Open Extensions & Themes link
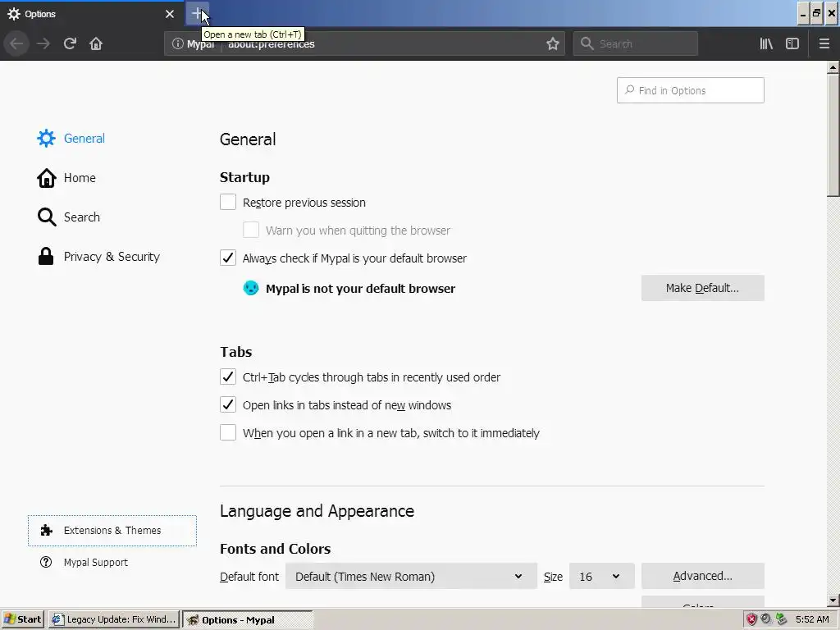This screenshot has height=630, width=840. [112, 531]
